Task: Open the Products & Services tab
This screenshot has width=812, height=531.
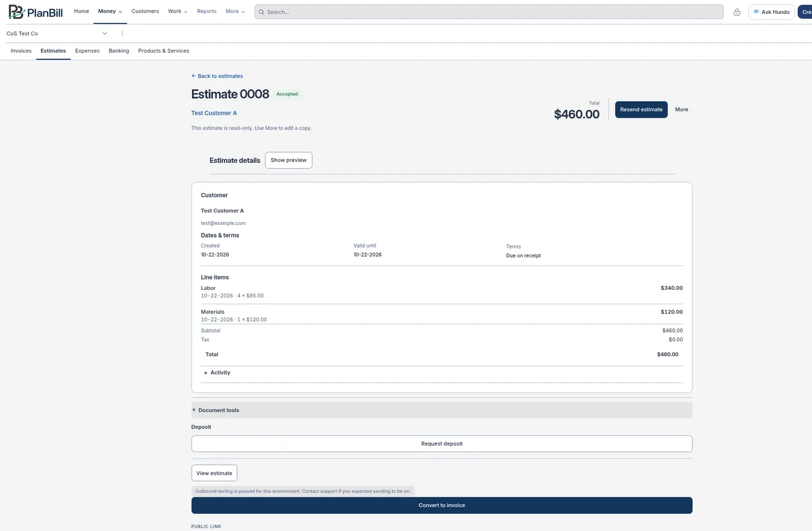Action: coord(164,51)
